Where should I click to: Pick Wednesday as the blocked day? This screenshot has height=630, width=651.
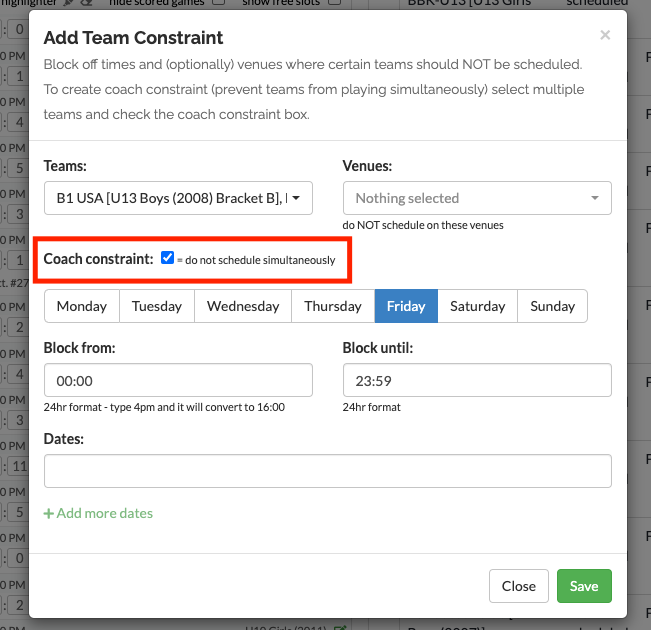pyautogui.click(x=243, y=306)
